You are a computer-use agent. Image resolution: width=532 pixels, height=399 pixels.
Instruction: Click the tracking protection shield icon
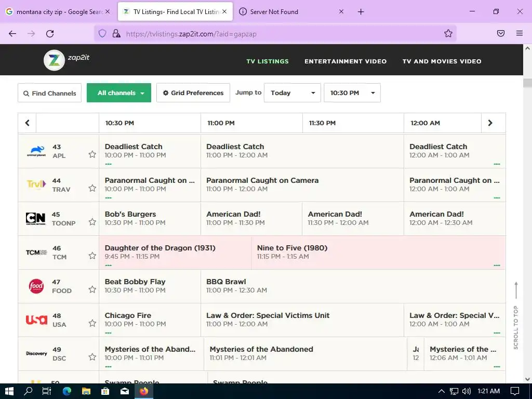102,33
